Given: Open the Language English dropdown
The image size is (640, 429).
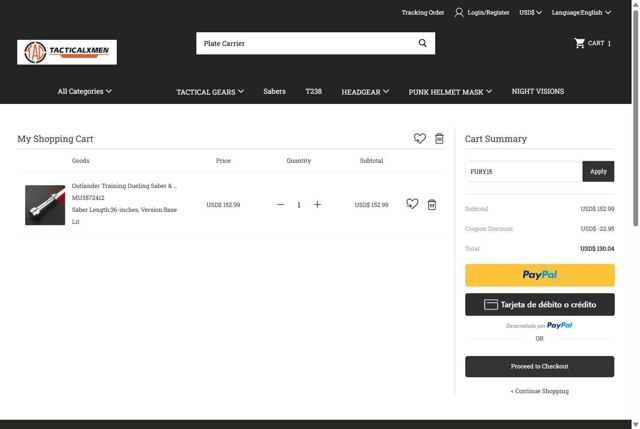Looking at the screenshot, I should coord(581,13).
